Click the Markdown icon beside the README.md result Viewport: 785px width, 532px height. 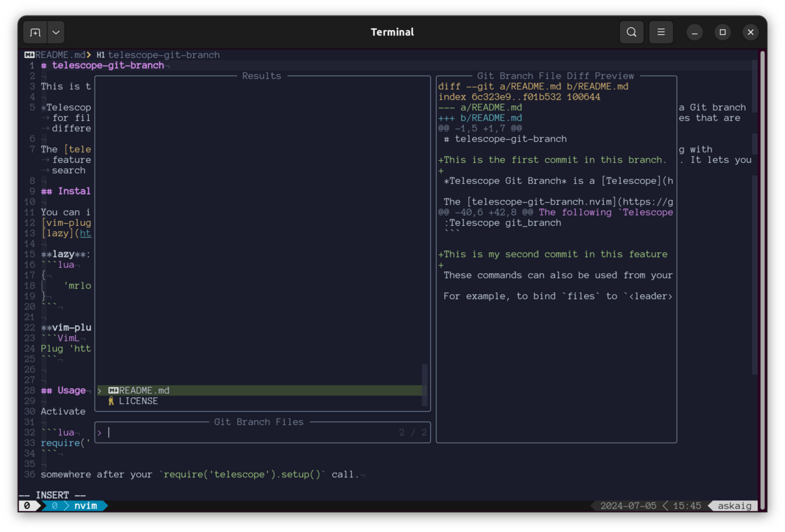[x=112, y=390]
